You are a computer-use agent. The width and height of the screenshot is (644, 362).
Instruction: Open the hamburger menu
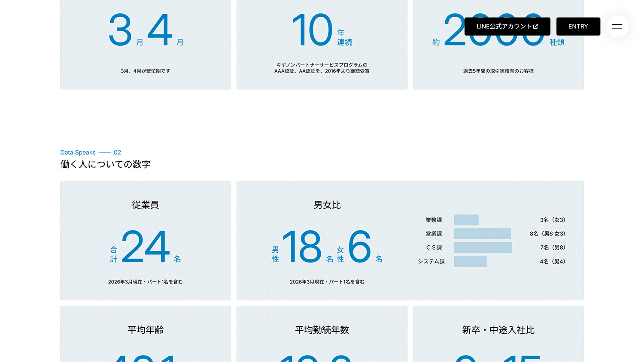[x=617, y=27]
